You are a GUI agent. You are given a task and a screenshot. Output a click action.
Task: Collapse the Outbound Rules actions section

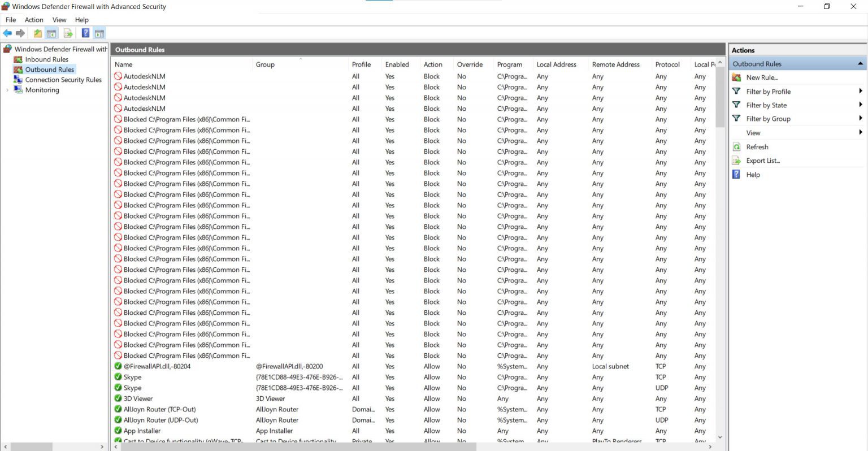click(861, 63)
